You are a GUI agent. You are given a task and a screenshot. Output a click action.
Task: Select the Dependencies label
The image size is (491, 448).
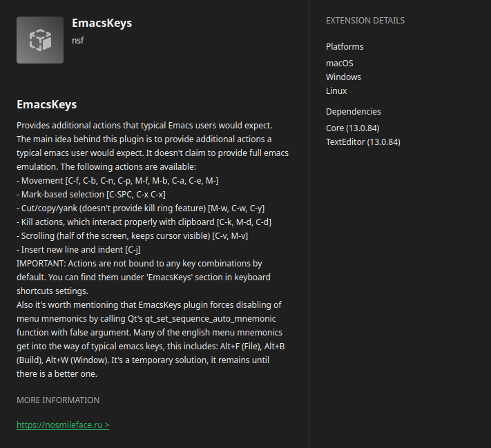pyautogui.click(x=353, y=111)
